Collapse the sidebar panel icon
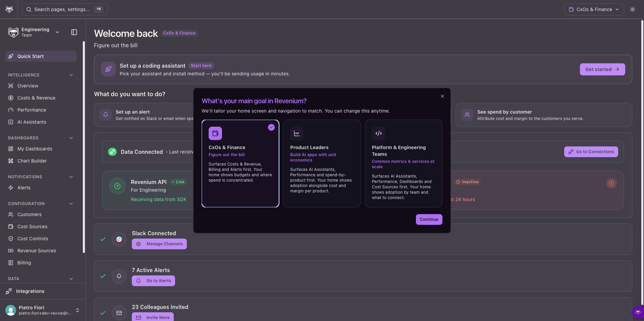644x321 pixels. (74, 32)
